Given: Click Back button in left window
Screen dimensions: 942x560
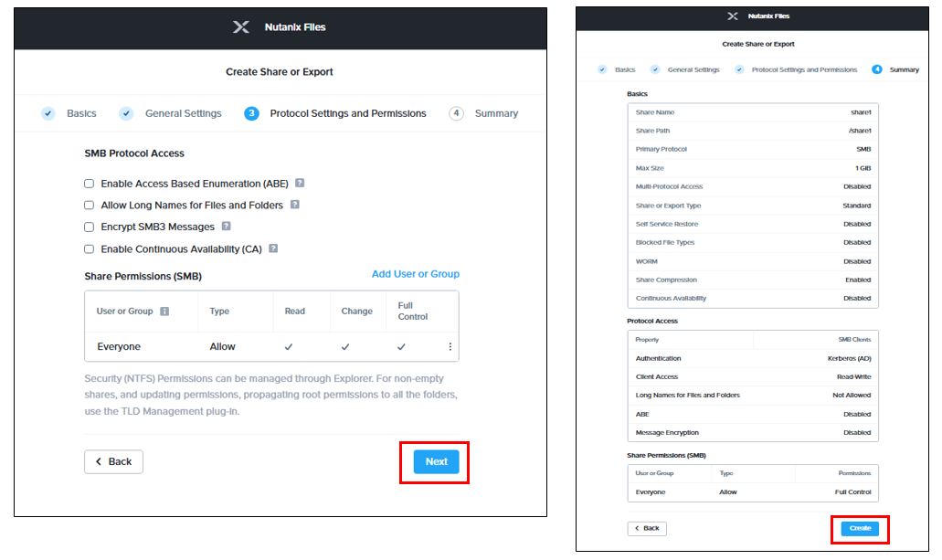Looking at the screenshot, I should (x=113, y=461).
